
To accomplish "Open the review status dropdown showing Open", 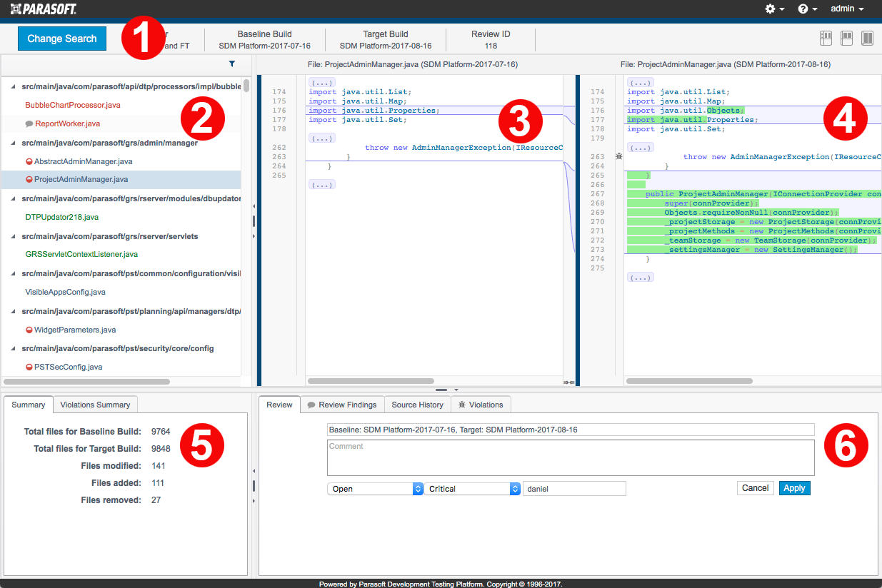I will (x=376, y=489).
